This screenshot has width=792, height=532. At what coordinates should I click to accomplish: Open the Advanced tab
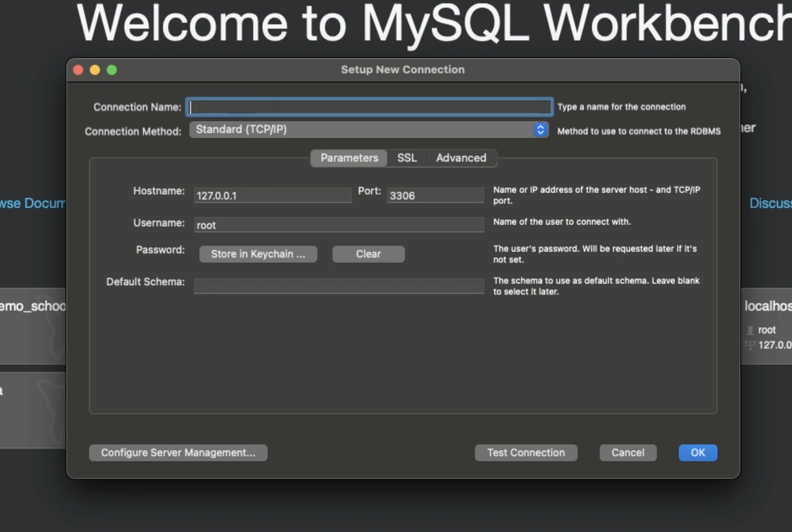pos(461,158)
